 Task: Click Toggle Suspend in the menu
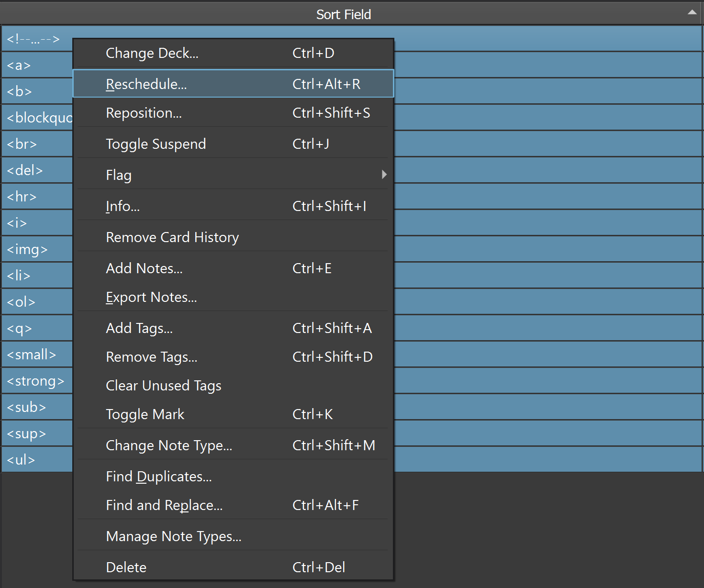pyautogui.click(x=233, y=144)
